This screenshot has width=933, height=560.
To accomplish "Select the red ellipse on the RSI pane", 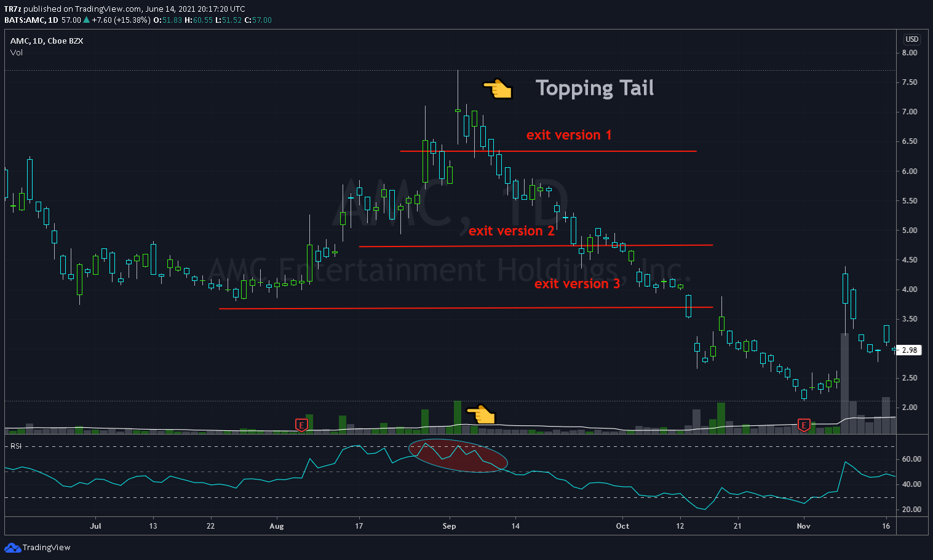I will [x=459, y=455].
